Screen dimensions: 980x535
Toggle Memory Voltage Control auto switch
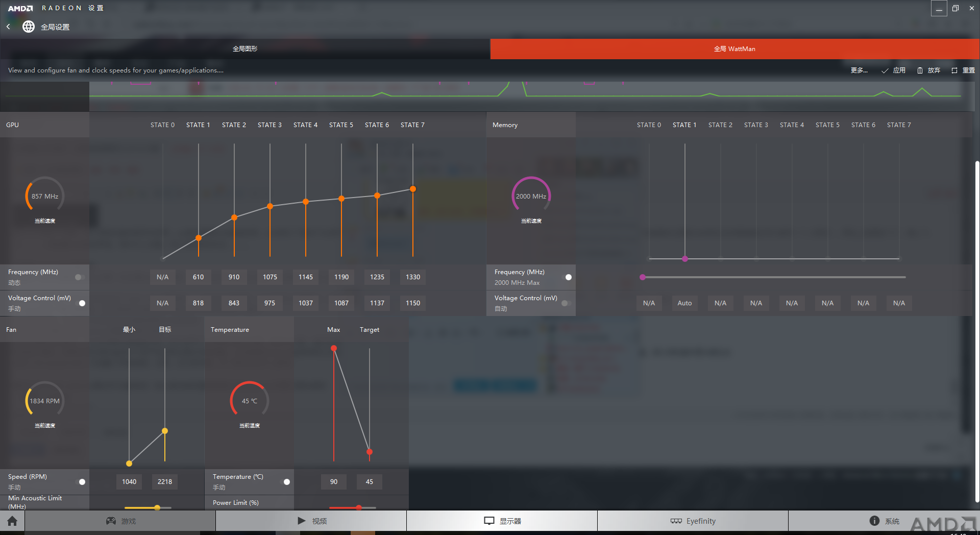[566, 303]
